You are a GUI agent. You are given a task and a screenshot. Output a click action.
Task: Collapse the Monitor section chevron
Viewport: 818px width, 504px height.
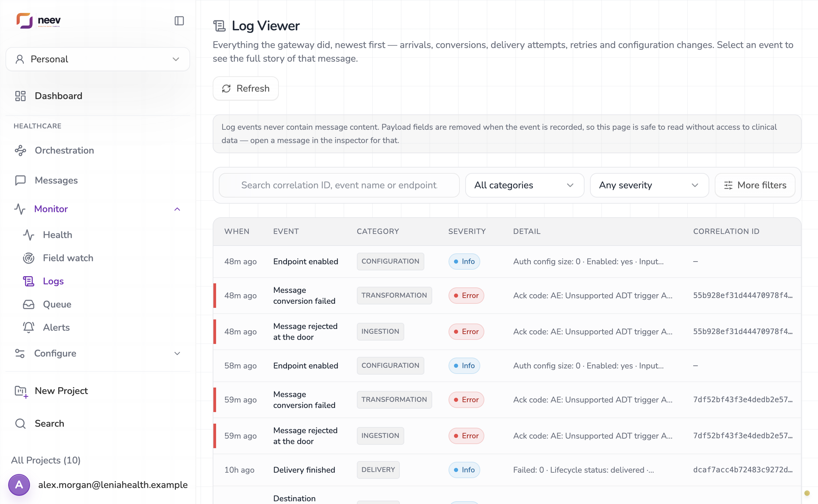(177, 209)
